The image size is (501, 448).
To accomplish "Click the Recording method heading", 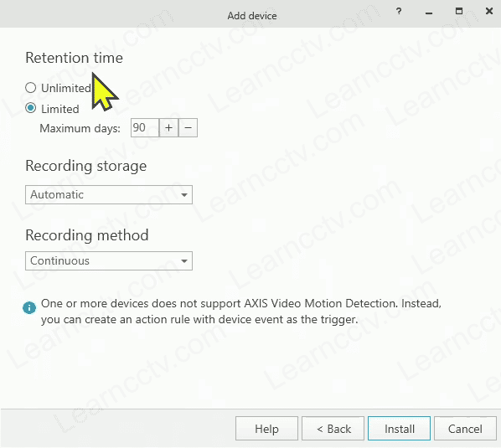I will 87,235.
